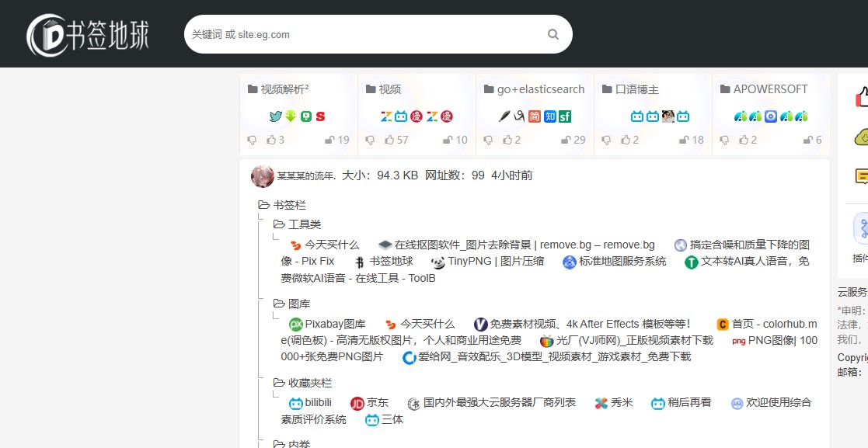The image size is (868, 448).
Task: Click the uploader avatar next to 某某某的流年
Action: (263, 176)
